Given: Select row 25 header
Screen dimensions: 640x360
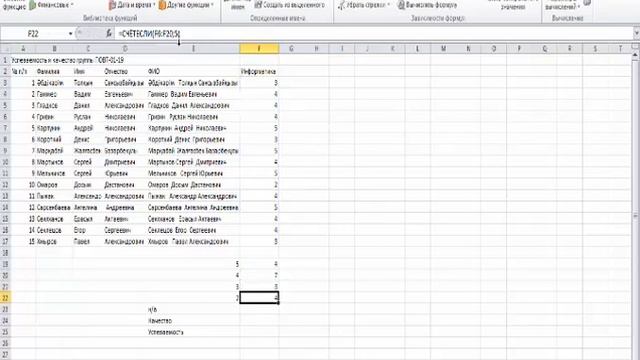Looking at the screenshot, I should (5, 332).
